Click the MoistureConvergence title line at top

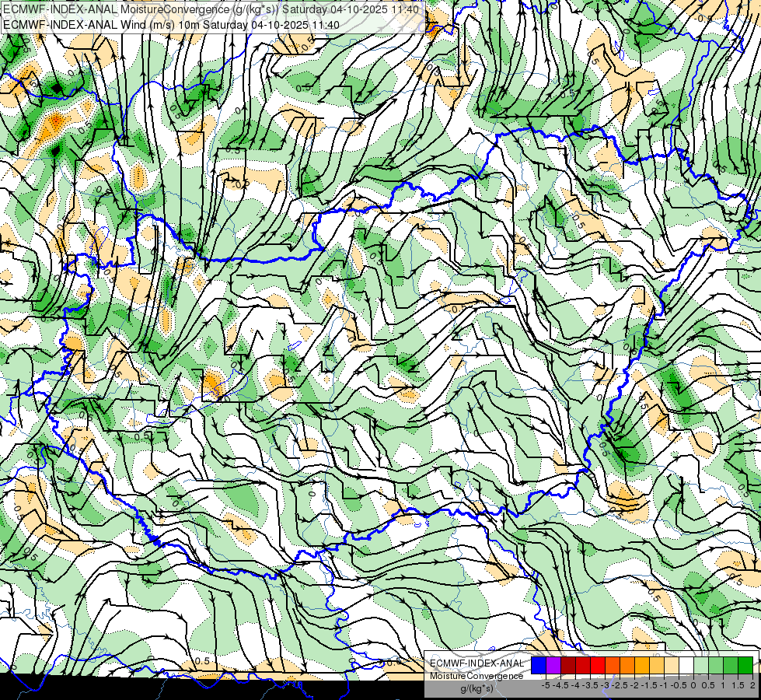pyautogui.click(x=211, y=9)
